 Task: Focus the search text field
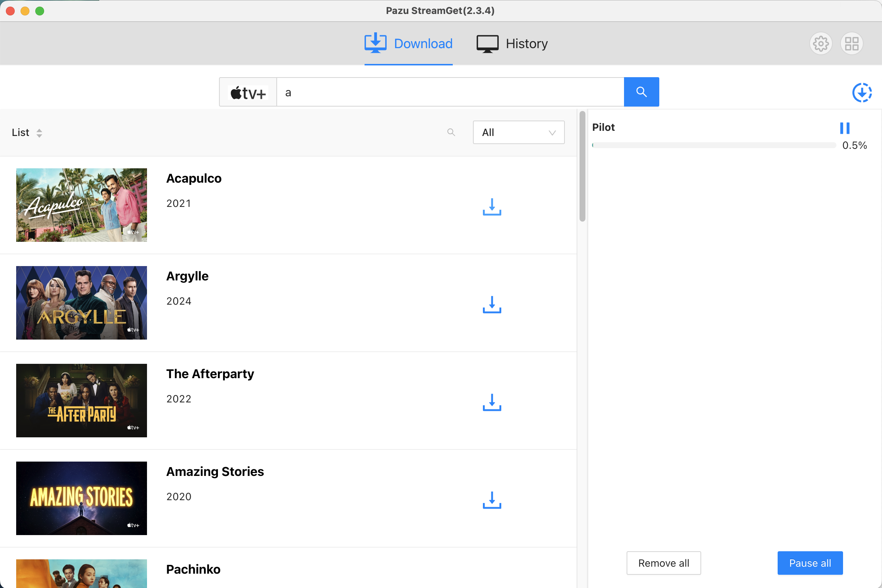[450, 92]
